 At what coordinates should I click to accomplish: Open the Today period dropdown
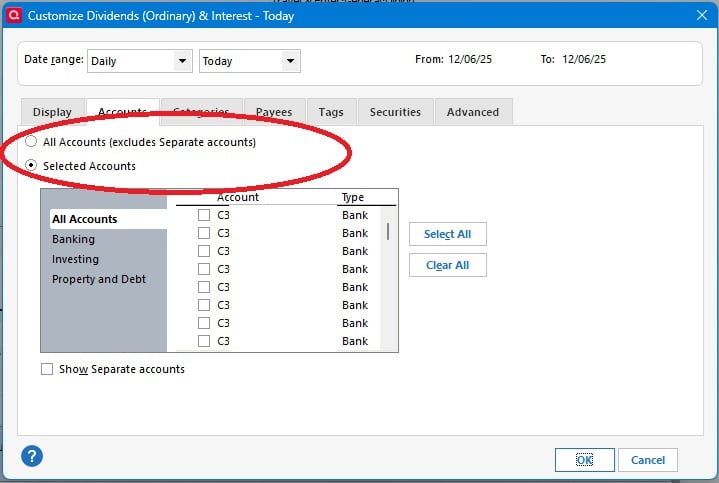(250, 61)
